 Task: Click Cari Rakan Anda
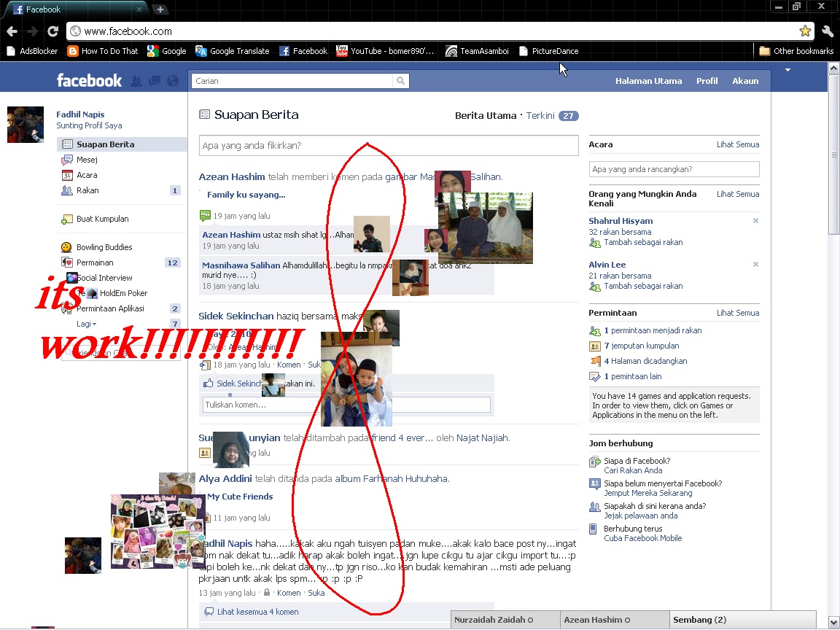[x=633, y=470]
